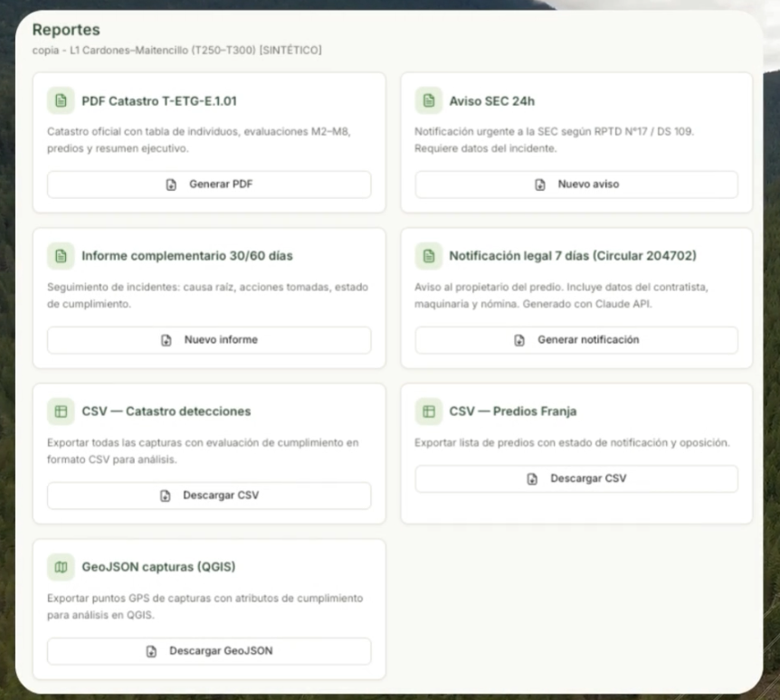
Task: Click the map icon beside GeoJSON capturas (QGIS)
Action: point(61,567)
